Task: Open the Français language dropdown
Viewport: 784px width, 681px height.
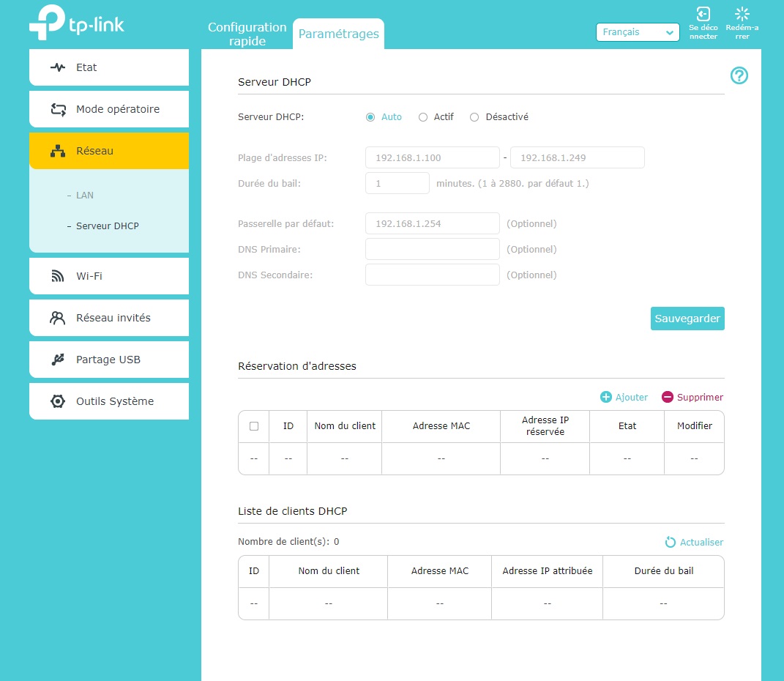Action: (x=638, y=32)
